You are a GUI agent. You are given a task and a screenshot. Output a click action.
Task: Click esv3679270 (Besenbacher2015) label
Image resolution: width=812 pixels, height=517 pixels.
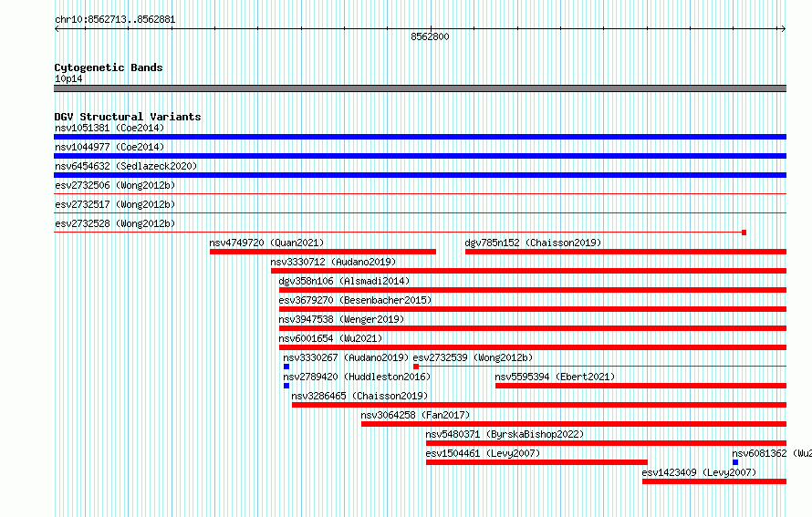pyautogui.click(x=355, y=300)
